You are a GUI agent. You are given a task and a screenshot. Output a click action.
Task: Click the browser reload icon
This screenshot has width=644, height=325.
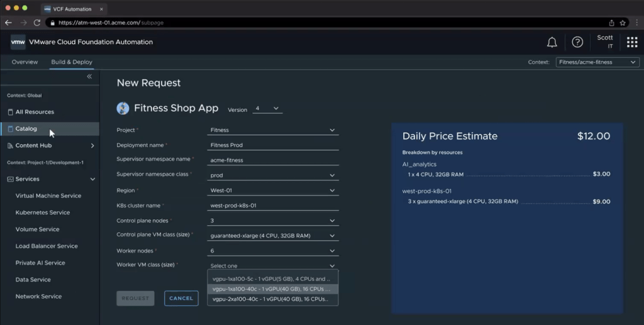pyautogui.click(x=37, y=23)
